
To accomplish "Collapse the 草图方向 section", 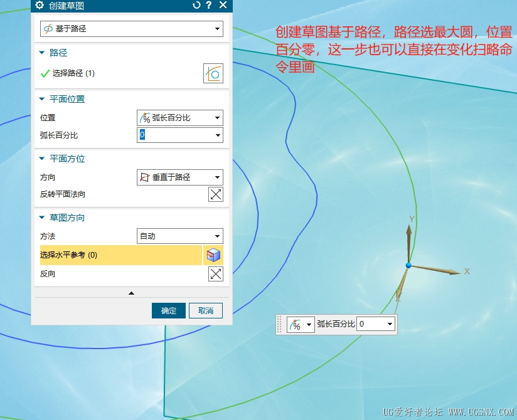I will pos(41,218).
